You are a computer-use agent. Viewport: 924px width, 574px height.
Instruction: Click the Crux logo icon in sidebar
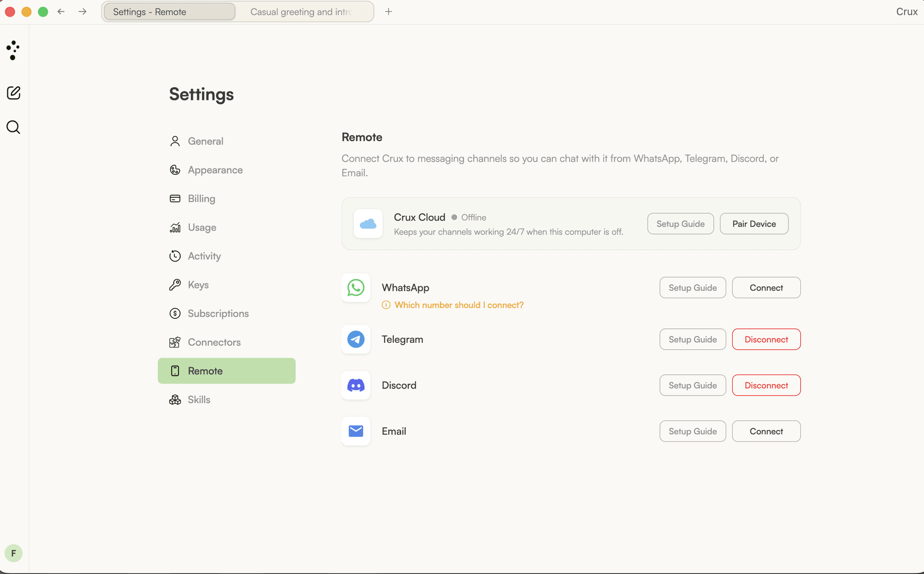click(13, 50)
